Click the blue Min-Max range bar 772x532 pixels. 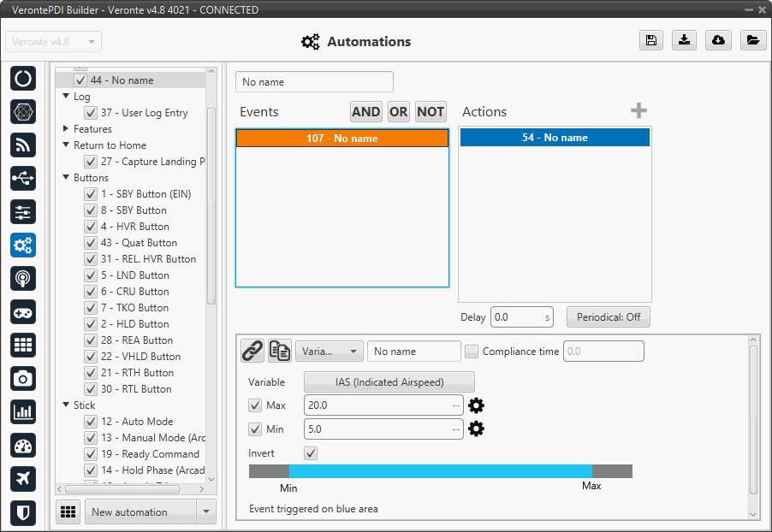440,471
